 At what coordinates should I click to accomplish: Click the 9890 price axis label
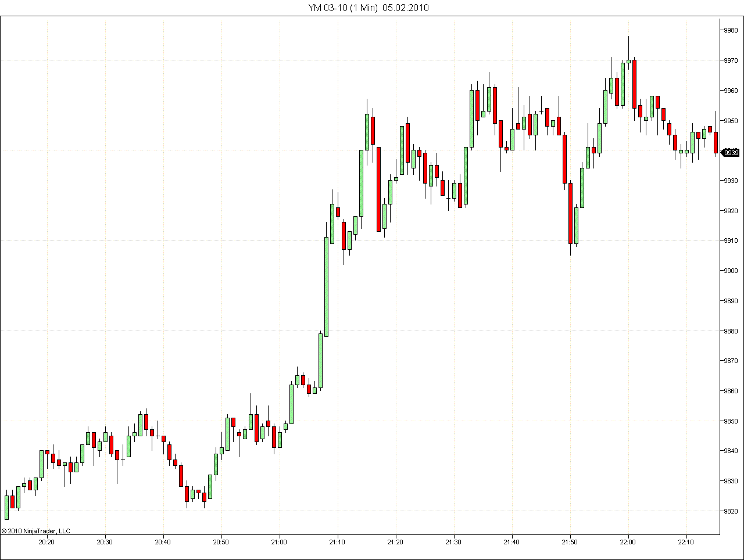coord(730,301)
